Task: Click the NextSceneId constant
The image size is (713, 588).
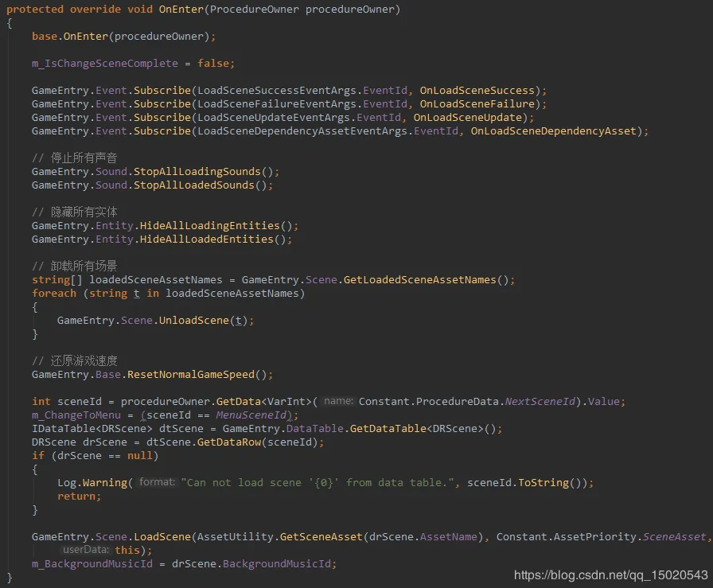Action: coord(540,402)
